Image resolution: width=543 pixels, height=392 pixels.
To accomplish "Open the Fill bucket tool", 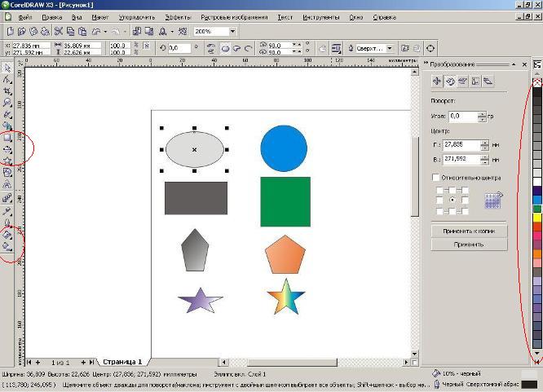I will [7, 235].
